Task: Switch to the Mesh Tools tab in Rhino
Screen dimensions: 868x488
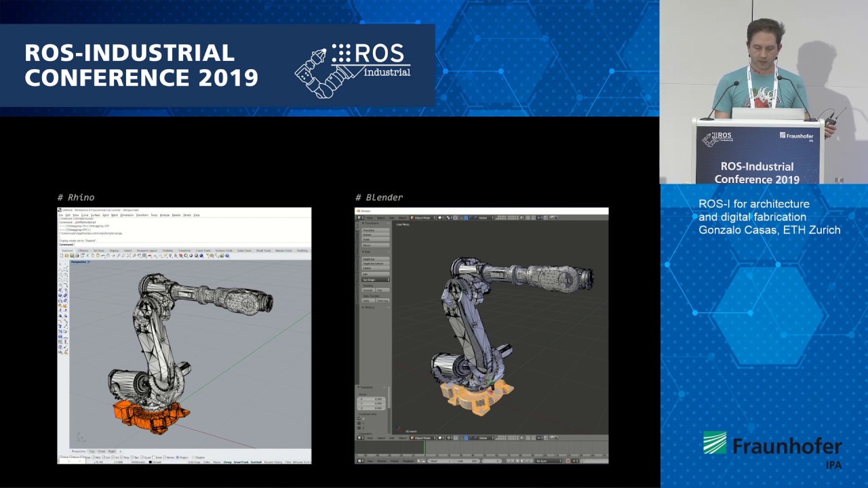Action: (263, 251)
